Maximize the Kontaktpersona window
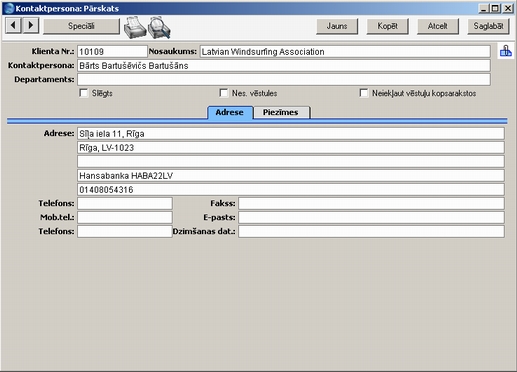This screenshot has height=372, width=517. [x=495, y=8]
